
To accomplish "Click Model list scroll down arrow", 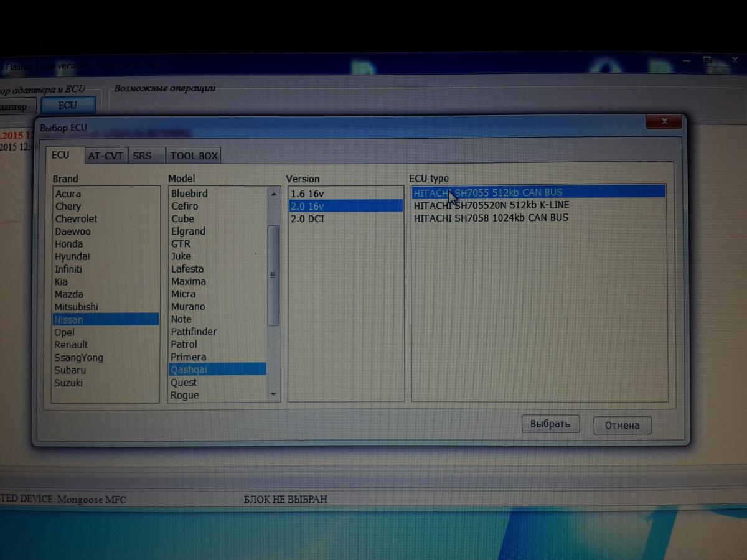I will tap(273, 394).
